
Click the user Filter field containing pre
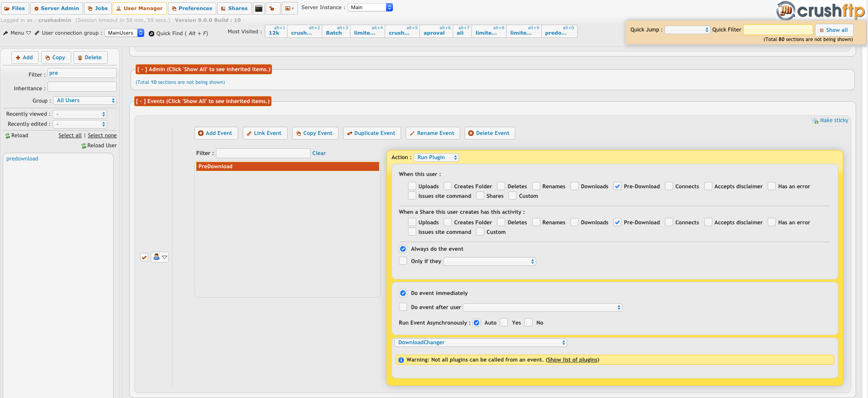pos(82,73)
